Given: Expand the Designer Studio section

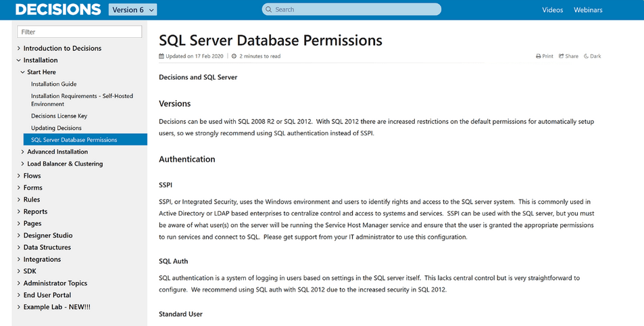Looking at the screenshot, I should (18, 235).
